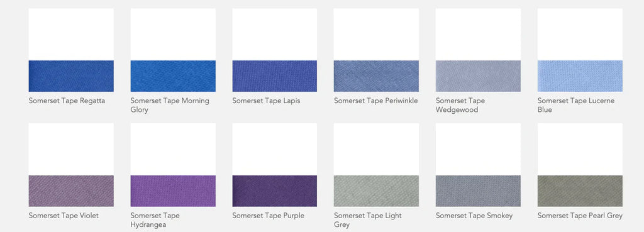Image resolution: width=644 pixels, height=232 pixels.
Task: Click the Somerset Tape Periwinkle label
Action: click(x=376, y=101)
